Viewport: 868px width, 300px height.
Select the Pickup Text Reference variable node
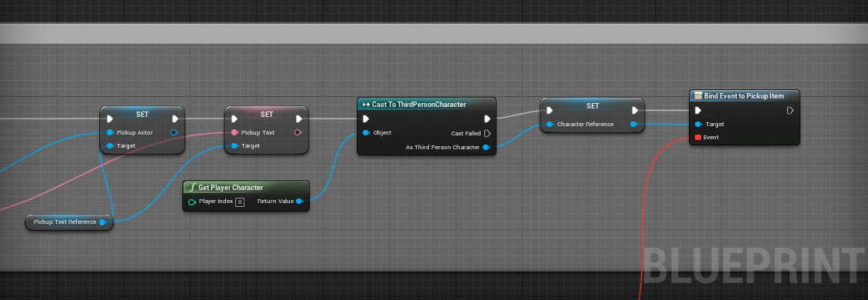pyautogui.click(x=69, y=222)
